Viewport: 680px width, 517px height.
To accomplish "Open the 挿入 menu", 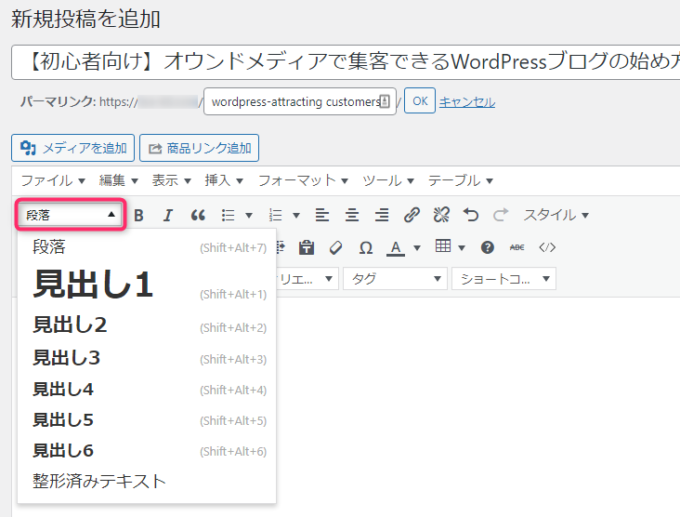I will pos(224,180).
